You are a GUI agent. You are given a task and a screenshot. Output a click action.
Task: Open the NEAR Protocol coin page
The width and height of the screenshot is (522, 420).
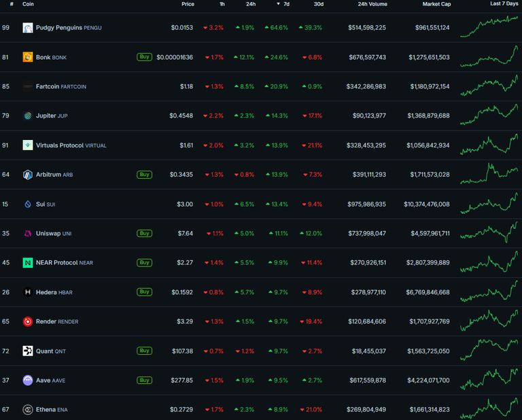click(x=65, y=262)
